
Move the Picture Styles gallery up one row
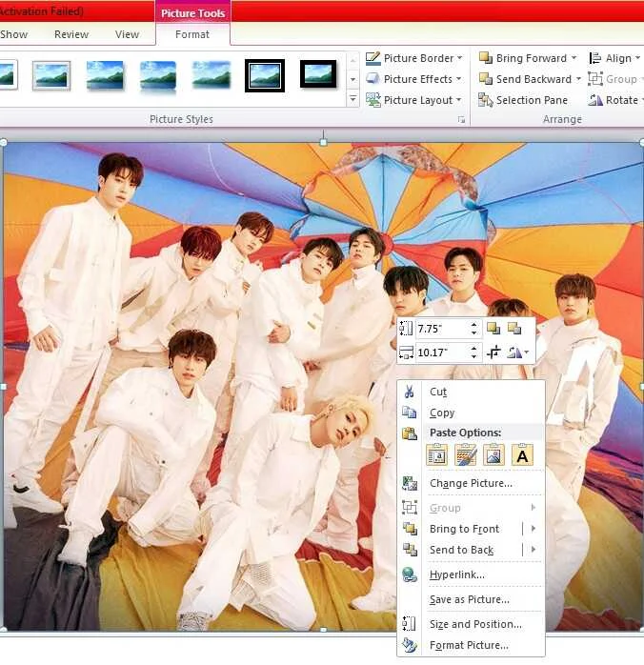point(352,60)
